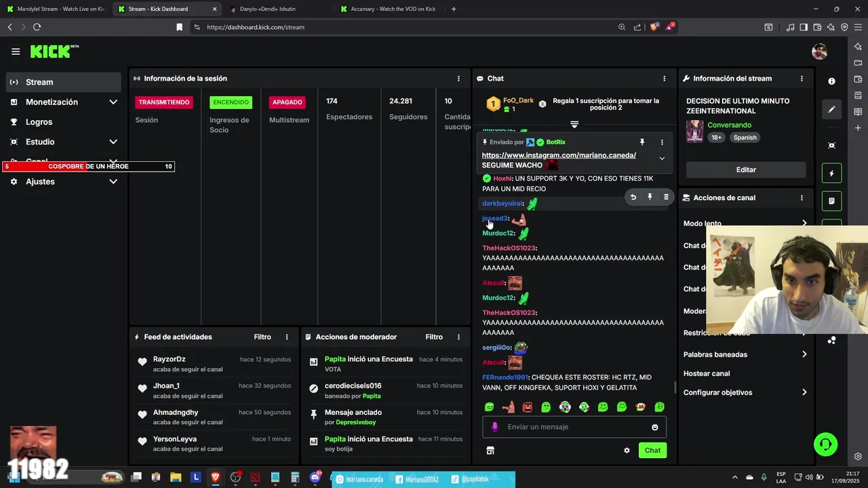Image resolution: width=868 pixels, height=488 pixels.
Task: Open Información del stream panel options
Action: [x=802, y=79]
